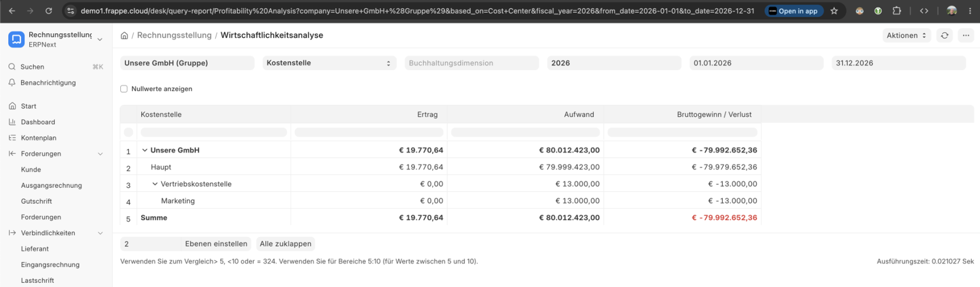Click the Rechnungsstellung app logo icon
This screenshot has width=980, height=287.
[16, 39]
